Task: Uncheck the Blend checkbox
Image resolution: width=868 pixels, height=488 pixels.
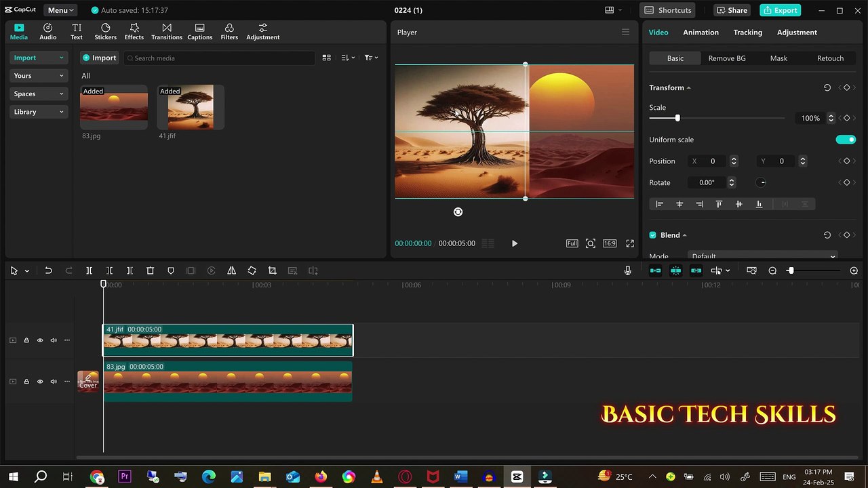Action: point(653,235)
